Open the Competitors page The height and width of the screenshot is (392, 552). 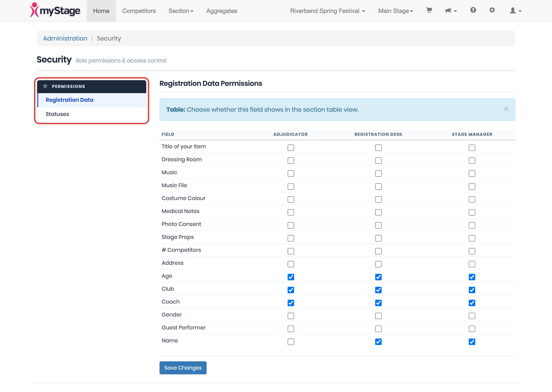139,11
